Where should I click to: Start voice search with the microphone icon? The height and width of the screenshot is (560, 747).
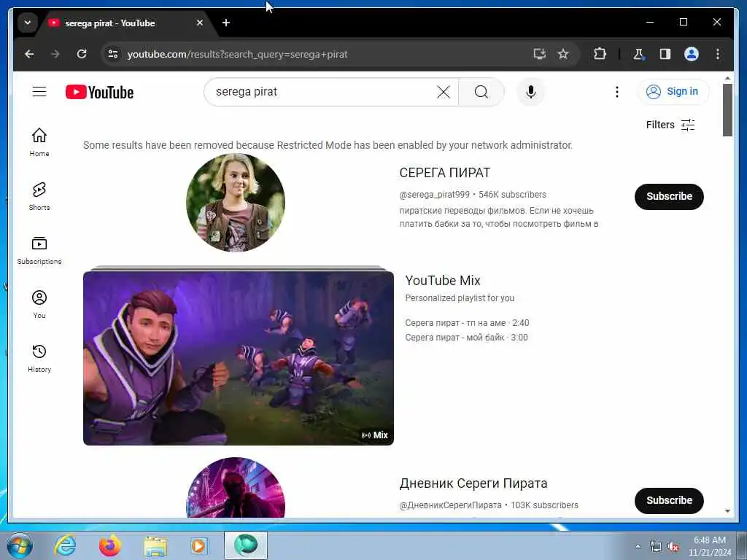tap(531, 92)
